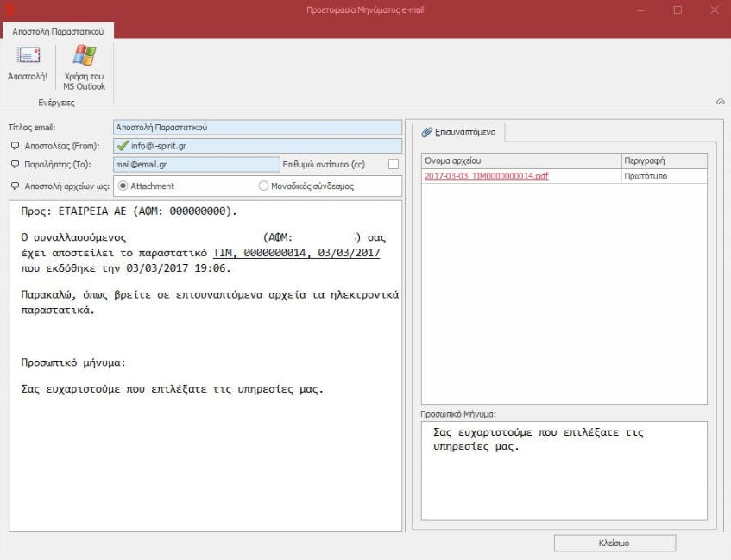Image resolution: width=731 pixels, height=560 pixels.
Task: Click the red app icon in title bar
Action: click(9, 9)
